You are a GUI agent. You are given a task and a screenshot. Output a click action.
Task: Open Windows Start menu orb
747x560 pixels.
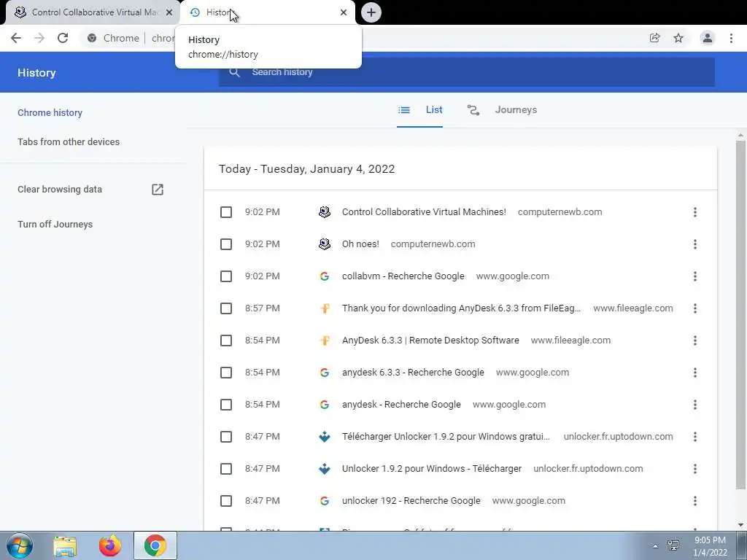(x=19, y=545)
